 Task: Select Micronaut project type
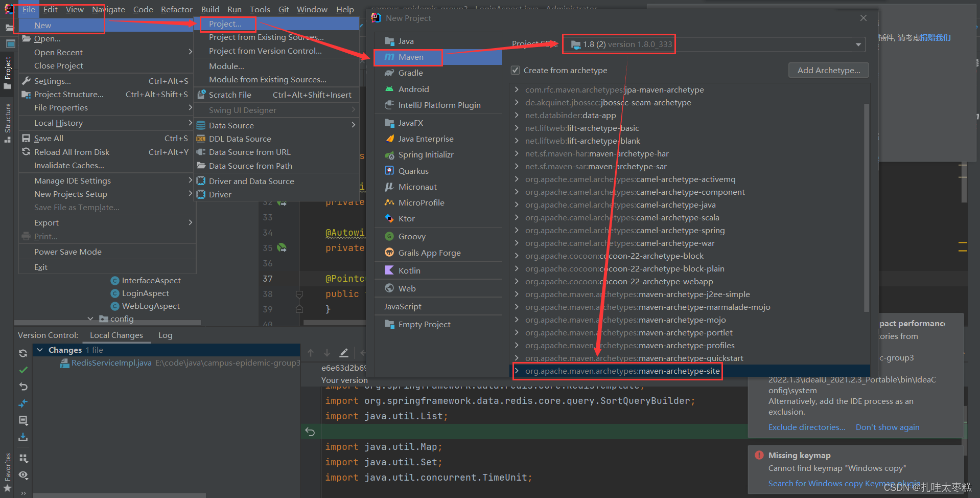pyautogui.click(x=438, y=187)
